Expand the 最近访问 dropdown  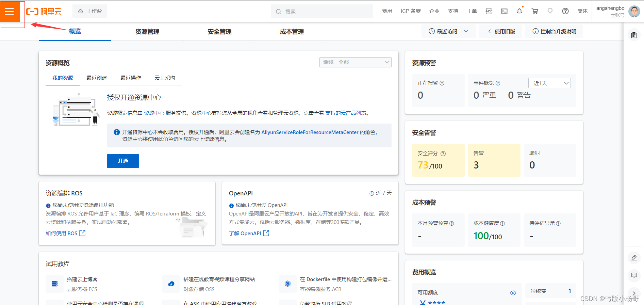tap(448, 31)
